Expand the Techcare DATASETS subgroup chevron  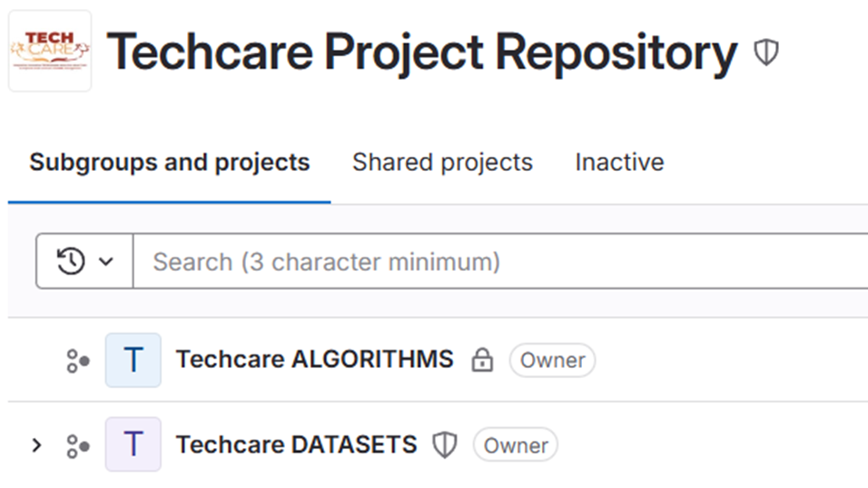click(36, 445)
